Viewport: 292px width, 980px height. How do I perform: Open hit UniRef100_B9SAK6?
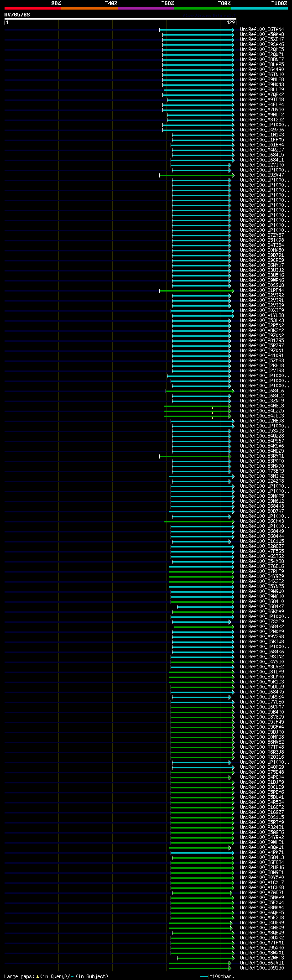tap(262, 45)
